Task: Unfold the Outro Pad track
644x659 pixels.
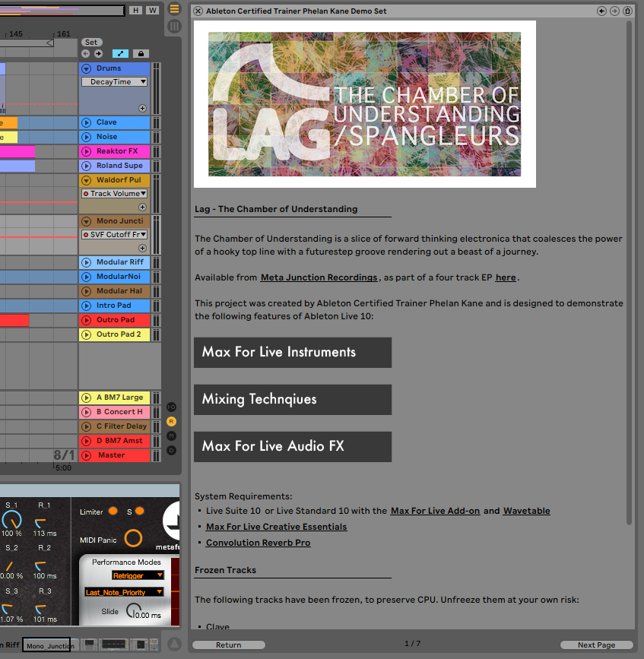Action: pos(87,320)
